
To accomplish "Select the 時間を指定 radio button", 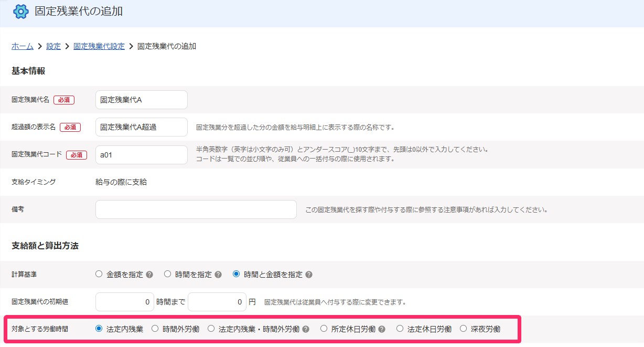I will [x=168, y=274].
